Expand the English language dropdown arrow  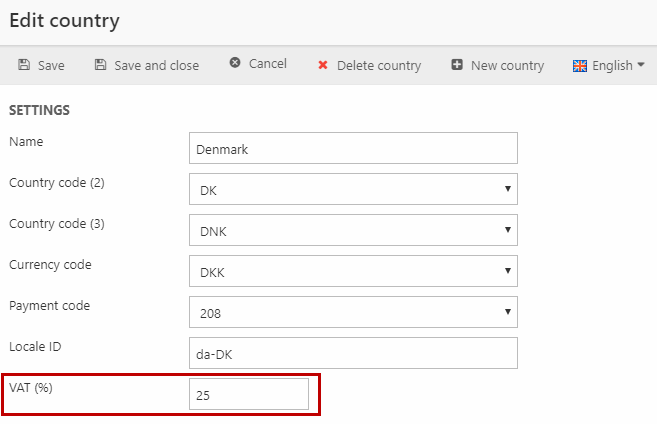(x=641, y=65)
